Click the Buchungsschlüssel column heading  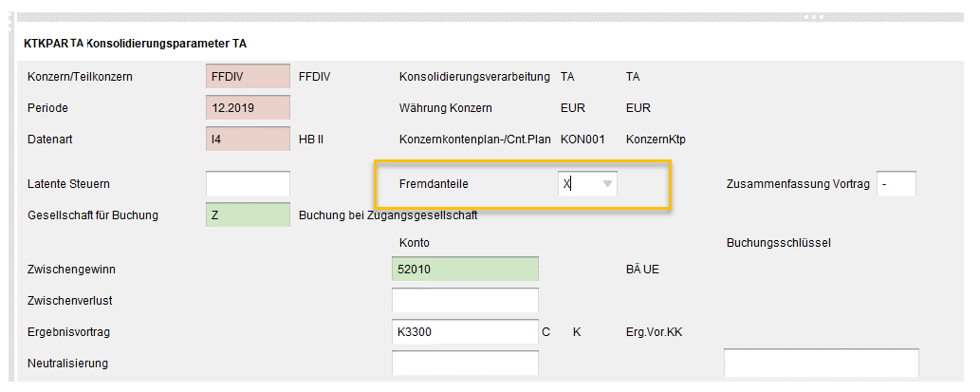[778, 243]
